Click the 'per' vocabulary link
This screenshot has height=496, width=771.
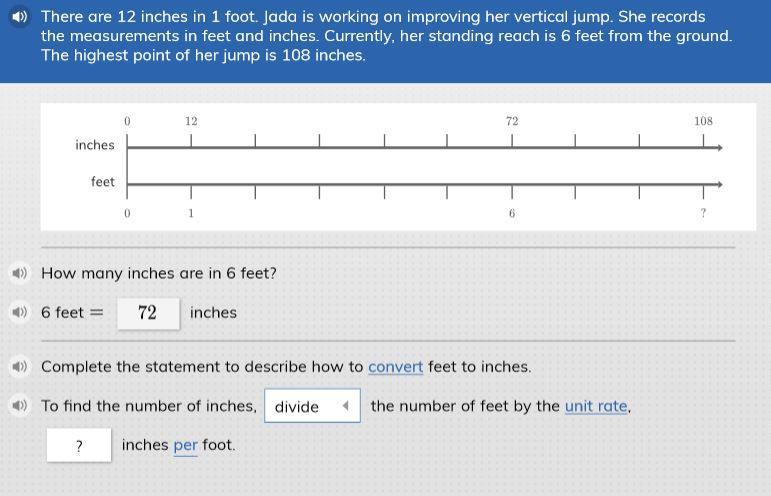[185, 445]
